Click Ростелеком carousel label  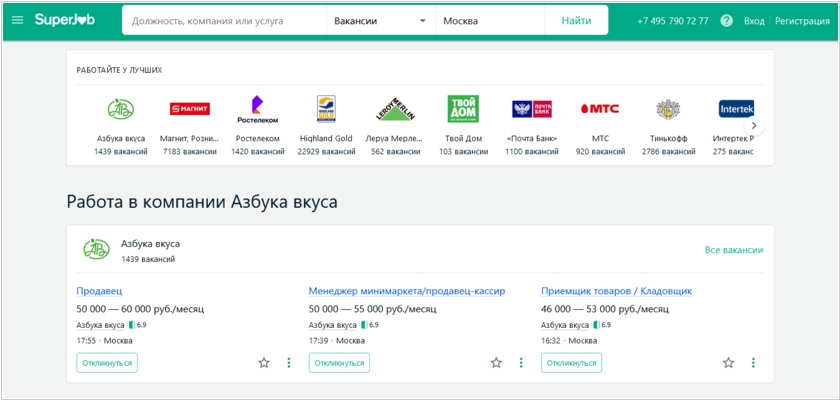[x=258, y=139]
